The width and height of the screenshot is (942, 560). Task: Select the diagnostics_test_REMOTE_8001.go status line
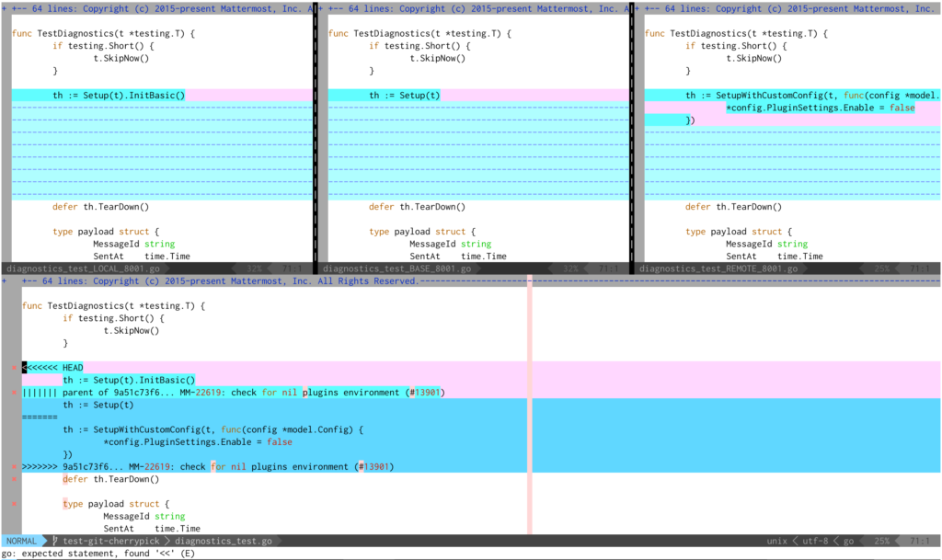coord(787,269)
